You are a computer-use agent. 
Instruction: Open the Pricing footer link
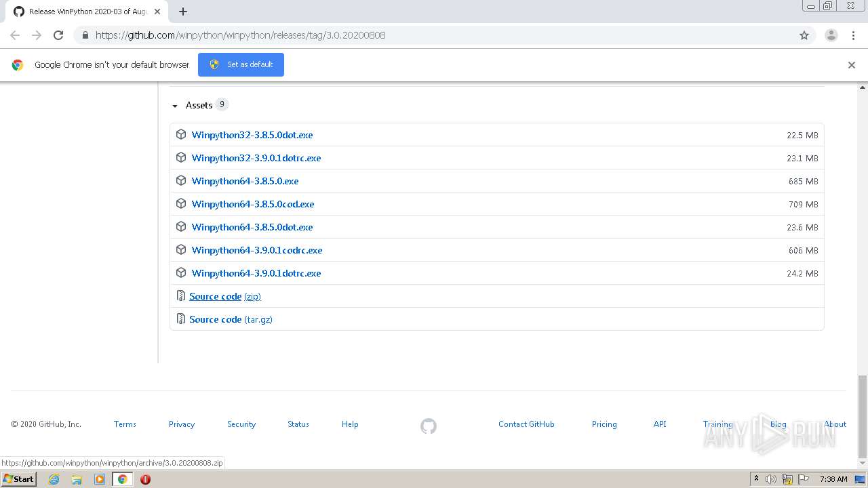pyautogui.click(x=604, y=424)
